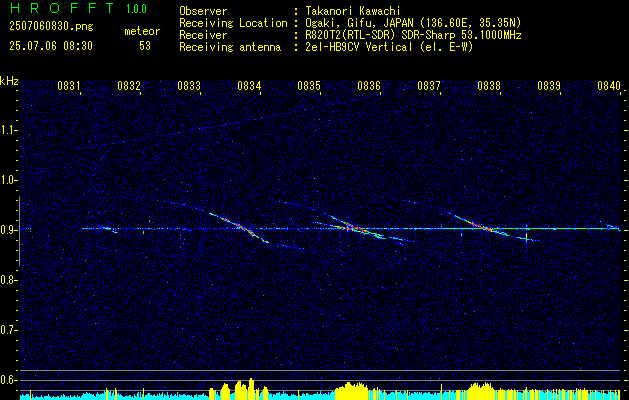Click time axis label 0831
This screenshot has height=400, width=629.
(x=69, y=86)
